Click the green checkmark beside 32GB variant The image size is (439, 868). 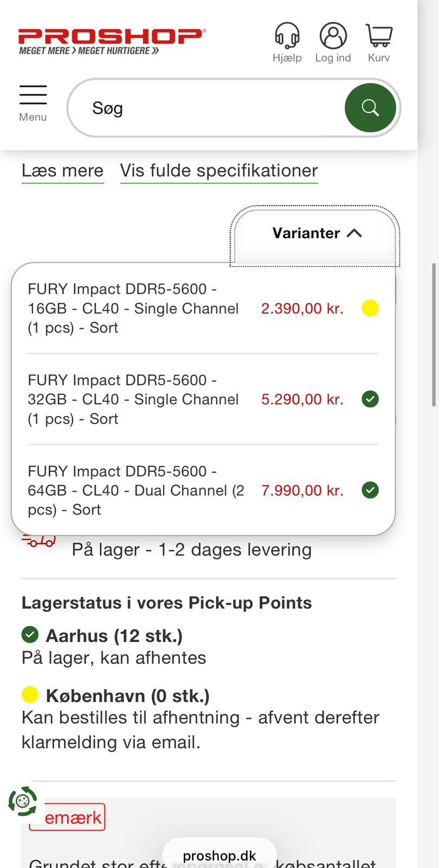(x=370, y=399)
